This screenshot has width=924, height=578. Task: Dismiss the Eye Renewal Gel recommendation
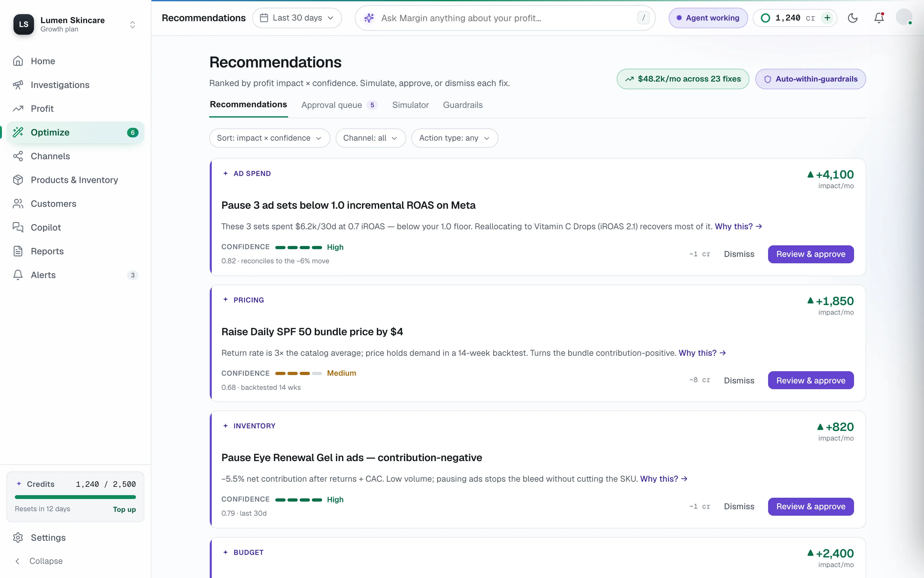(739, 506)
